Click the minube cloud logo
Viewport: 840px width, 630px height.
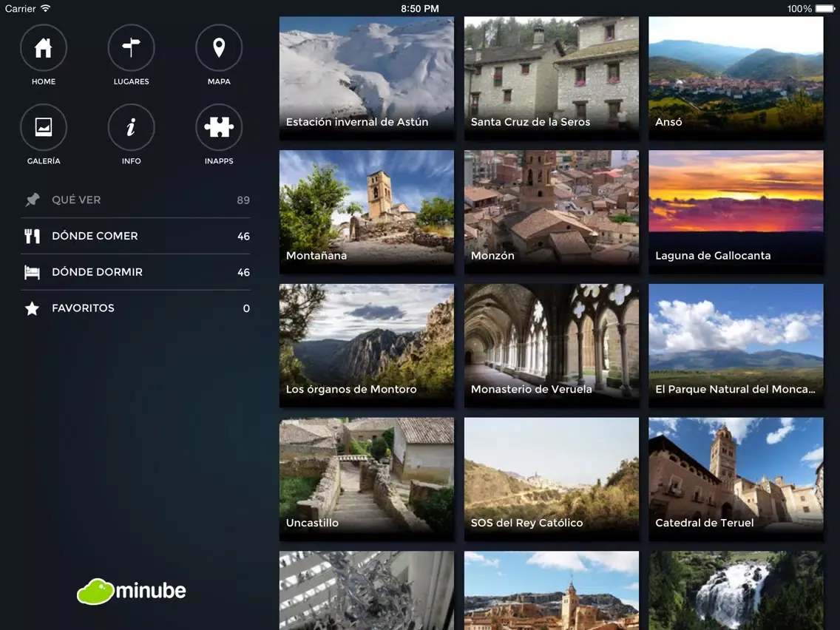132,591
